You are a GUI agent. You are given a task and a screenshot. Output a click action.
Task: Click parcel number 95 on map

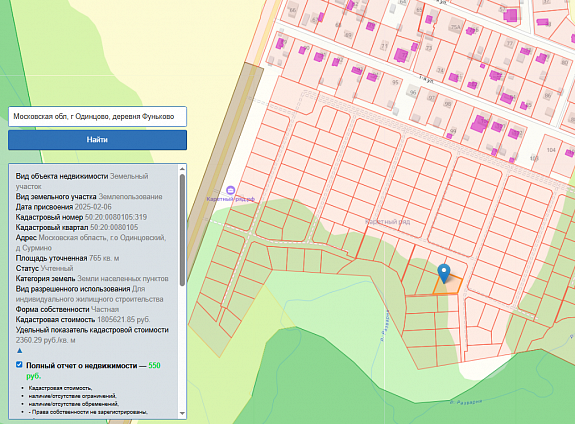[395, 83]
